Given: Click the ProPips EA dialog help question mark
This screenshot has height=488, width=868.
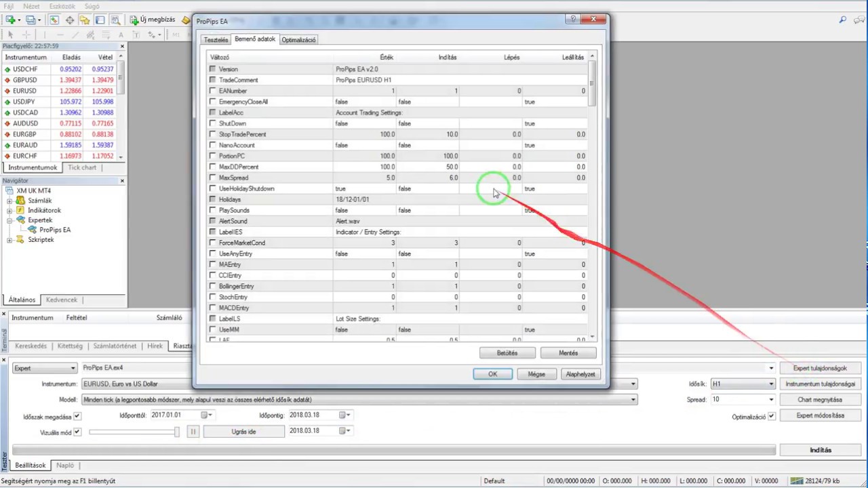Looking at the screenshot, I should click(x=574, y=19).
